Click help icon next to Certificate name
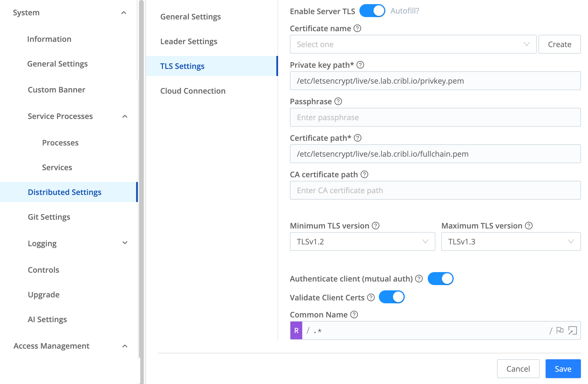The image size is (588, 384). (357, 29)
